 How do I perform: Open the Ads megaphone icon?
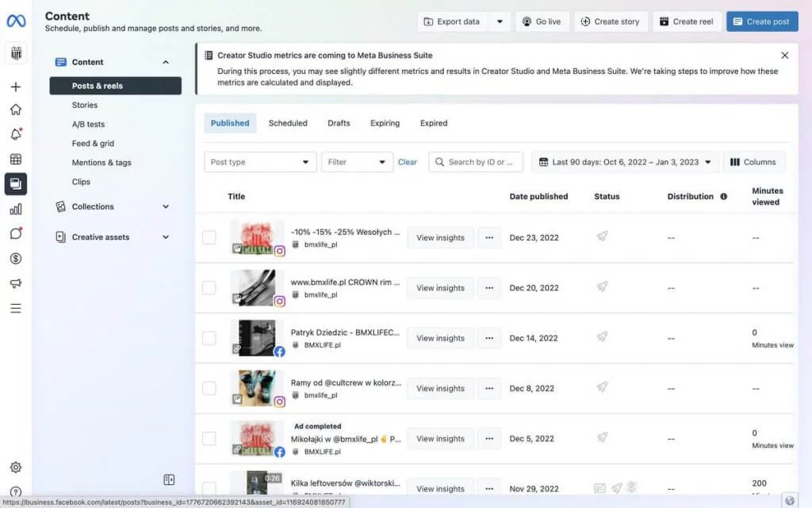(x=15, y=283)
